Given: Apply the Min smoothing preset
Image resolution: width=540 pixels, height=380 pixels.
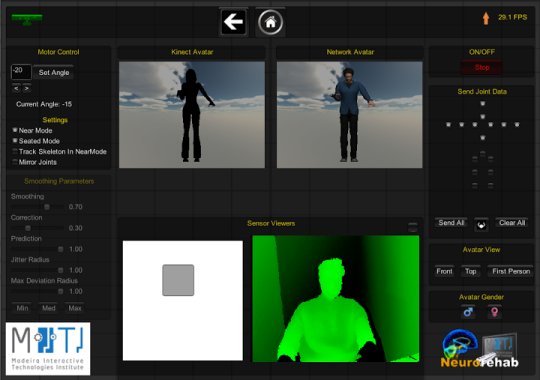Looking at the screenshot, I should [x=22, y=308].
